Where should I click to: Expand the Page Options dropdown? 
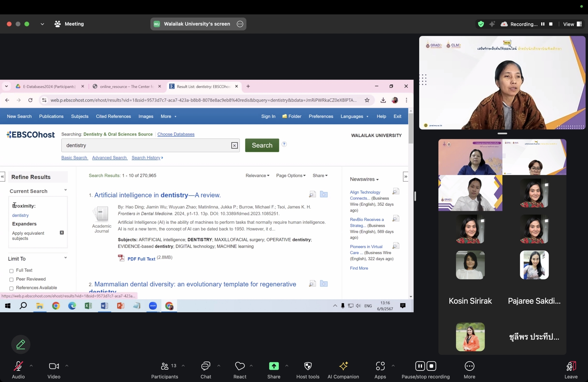pos(291,176)
